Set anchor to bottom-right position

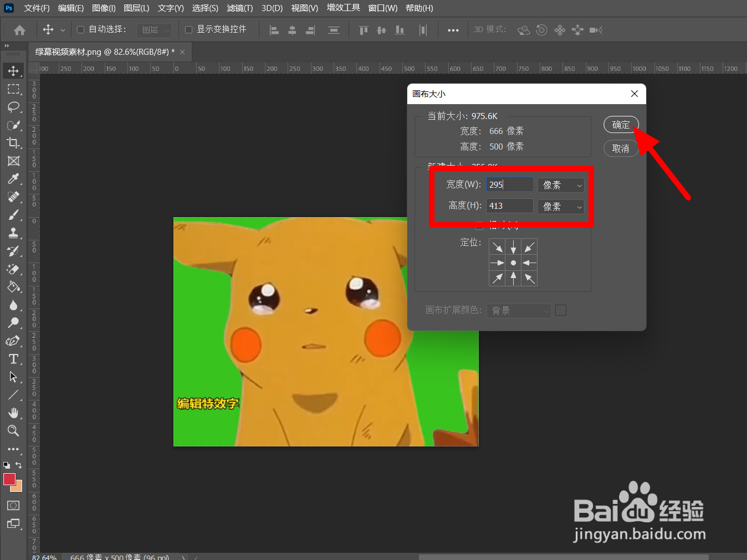[x=529, y=278]
